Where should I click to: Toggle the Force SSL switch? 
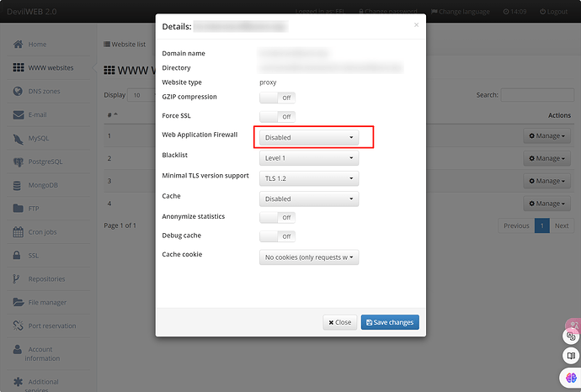coord(277,117)
